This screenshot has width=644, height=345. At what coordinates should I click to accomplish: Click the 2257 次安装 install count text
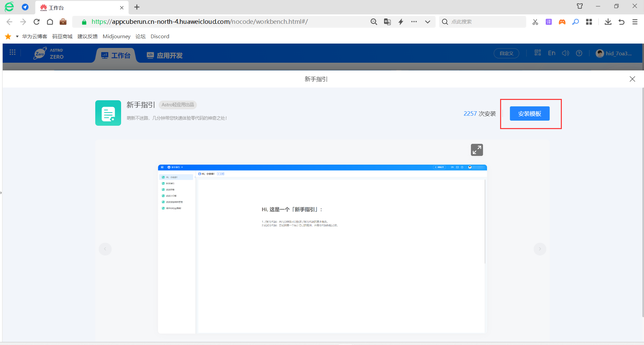480,114
